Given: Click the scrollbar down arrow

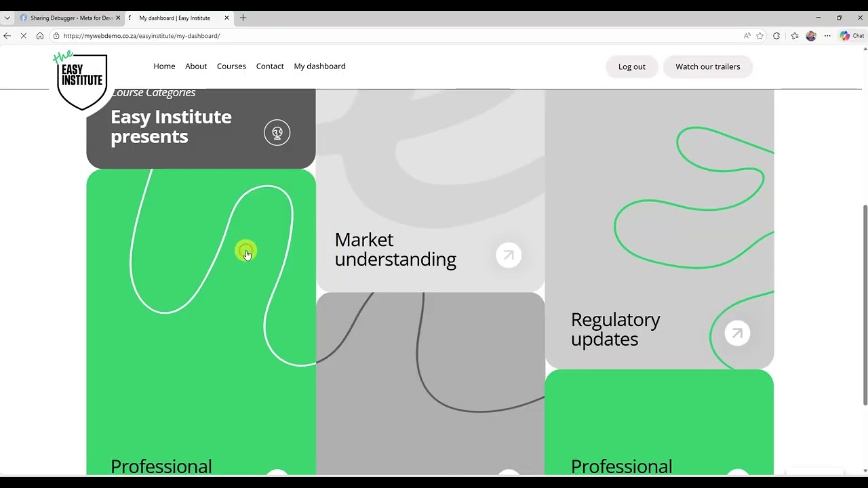Looking at the screenshot, I should point(864,470).
